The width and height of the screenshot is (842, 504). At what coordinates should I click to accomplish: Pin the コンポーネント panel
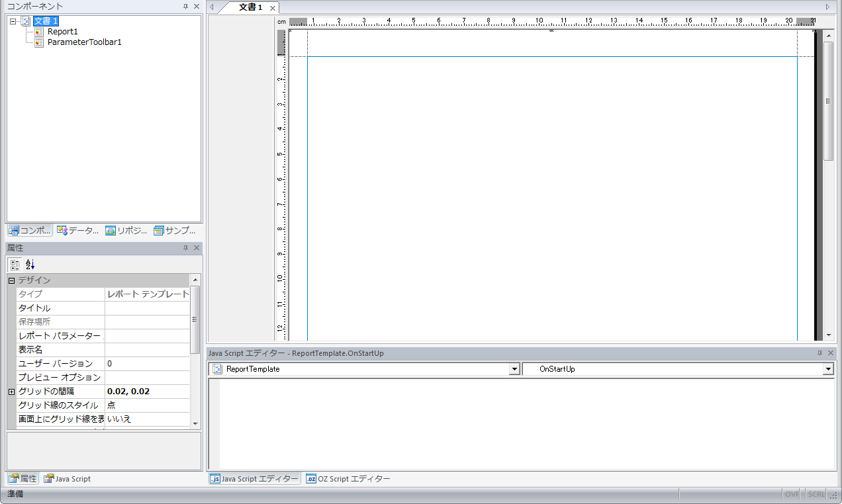tap(186, 7)
